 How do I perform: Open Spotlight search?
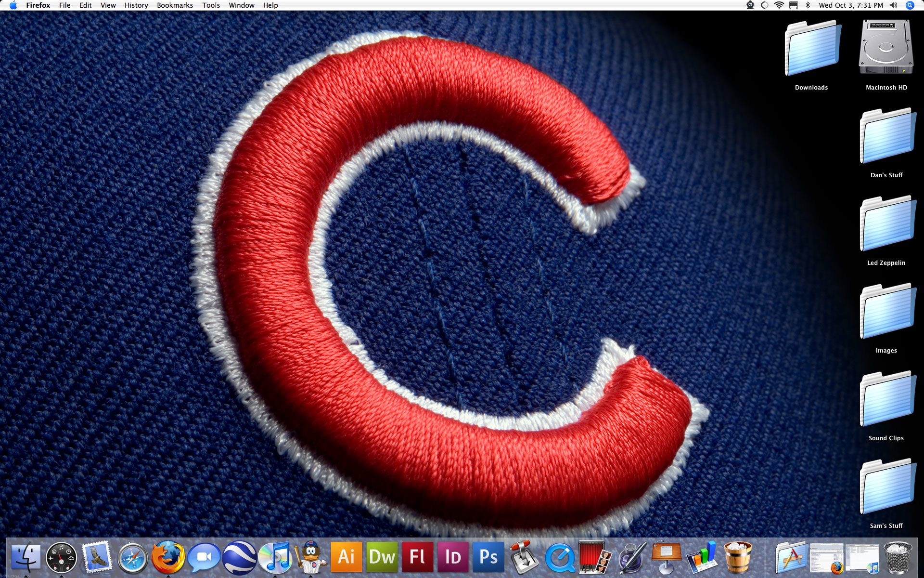[910, 5]
